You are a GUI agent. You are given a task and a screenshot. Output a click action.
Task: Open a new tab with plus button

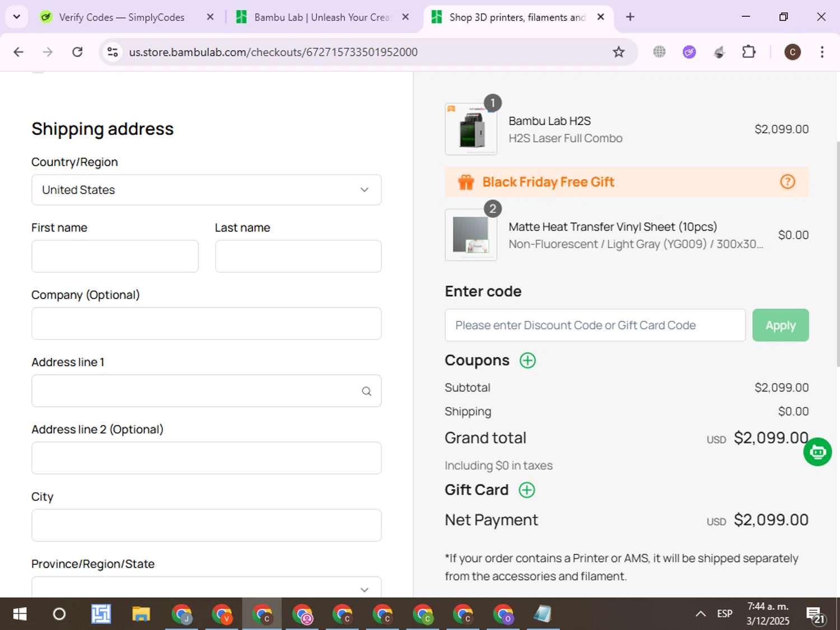[x=630, y=17]
